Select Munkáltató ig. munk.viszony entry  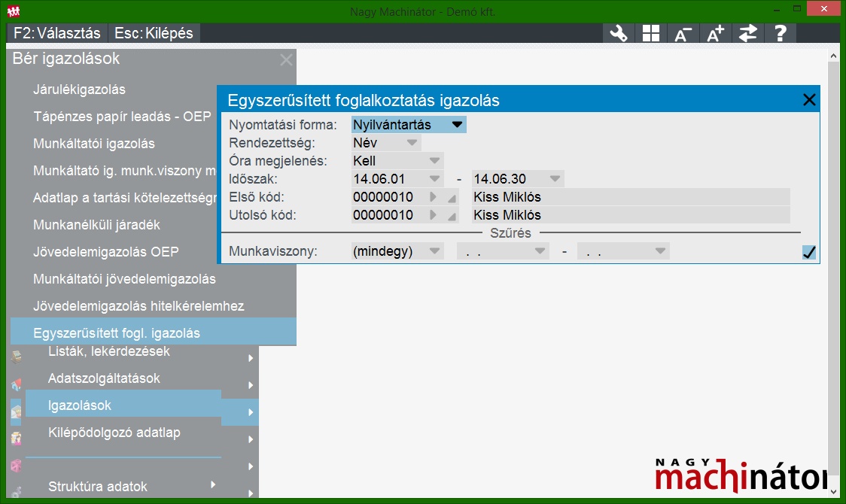tap(125, 171)
